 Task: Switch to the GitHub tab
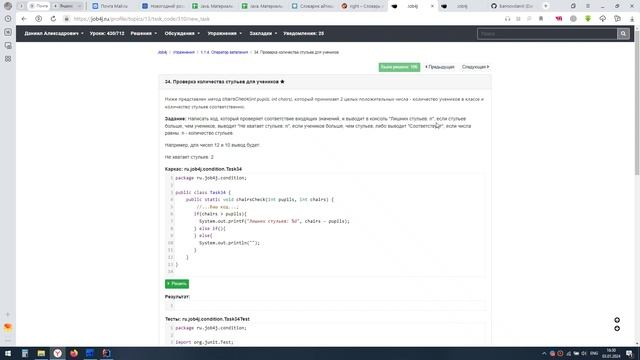pyautogui.click(x=512, y=6)
